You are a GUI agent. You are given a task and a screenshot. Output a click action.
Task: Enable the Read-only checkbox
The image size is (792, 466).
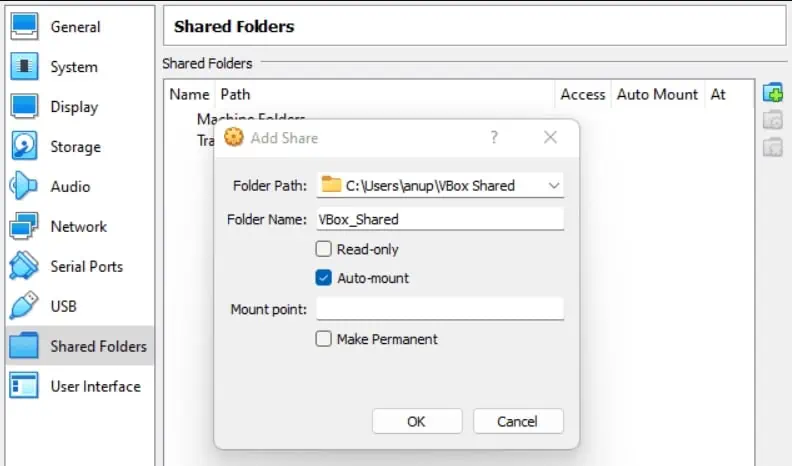pos(324,249)
